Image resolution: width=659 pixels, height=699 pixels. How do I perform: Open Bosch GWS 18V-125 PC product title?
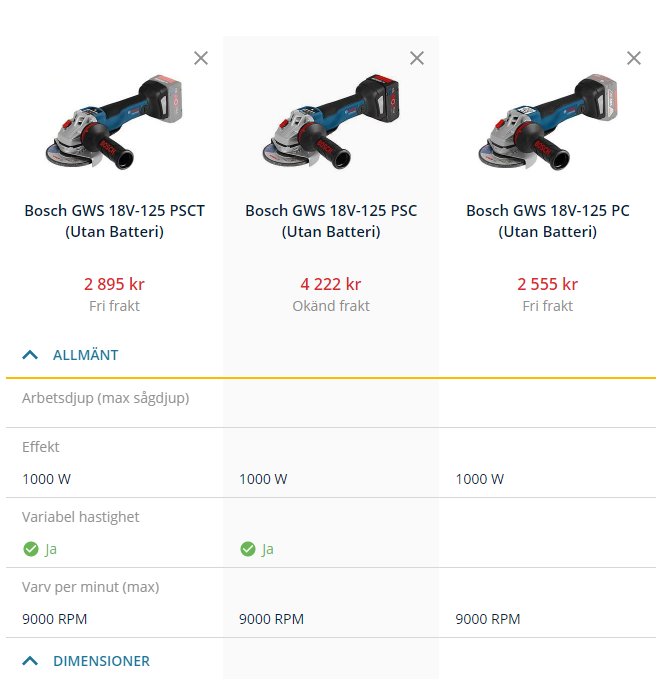click(x=547, y=221)
